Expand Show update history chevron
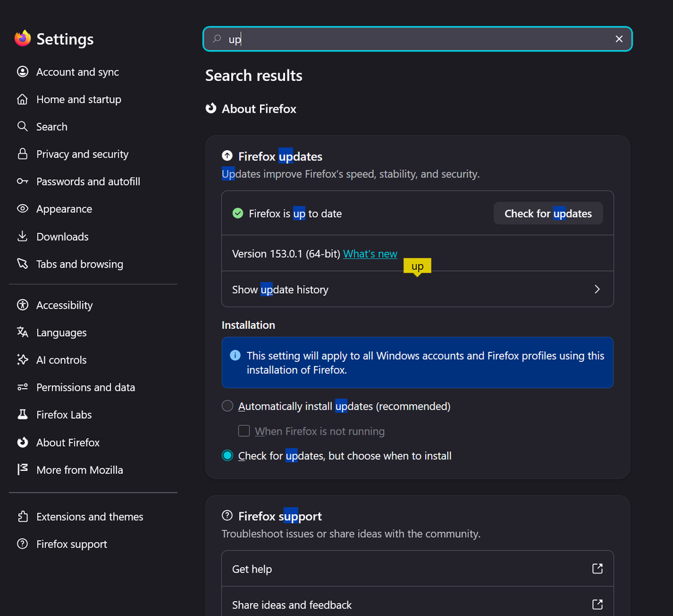This screenshot has width=673, height=616. pos(597,289)
